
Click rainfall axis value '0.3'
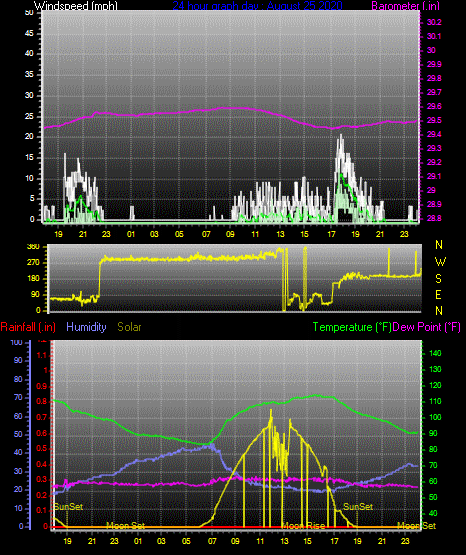click(42, 480)
